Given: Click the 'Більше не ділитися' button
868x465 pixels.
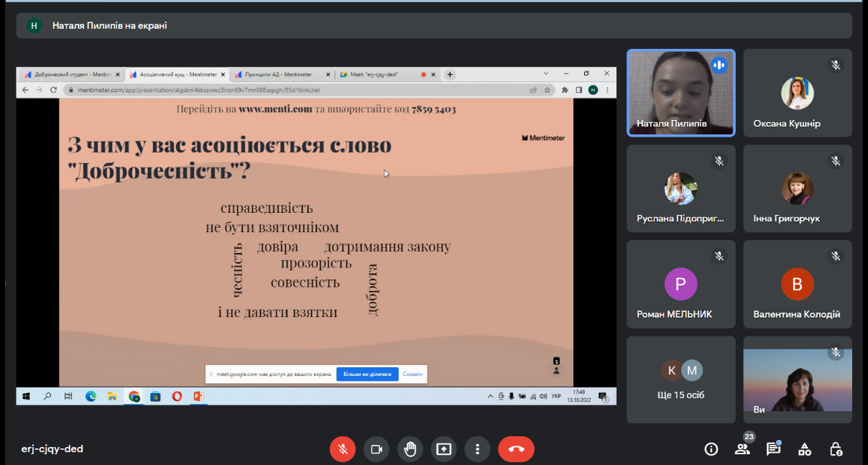Looking at the screenshot, I should point(367,374).
